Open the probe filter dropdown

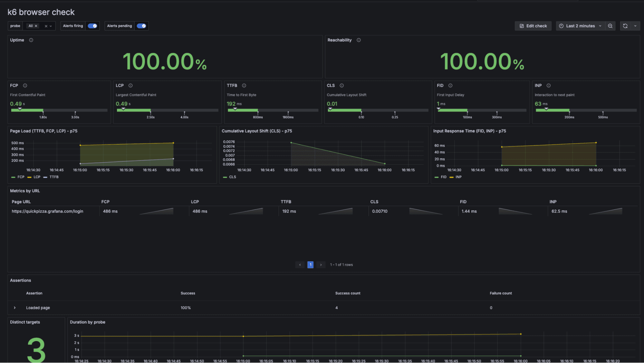click(x=50, y=26)
